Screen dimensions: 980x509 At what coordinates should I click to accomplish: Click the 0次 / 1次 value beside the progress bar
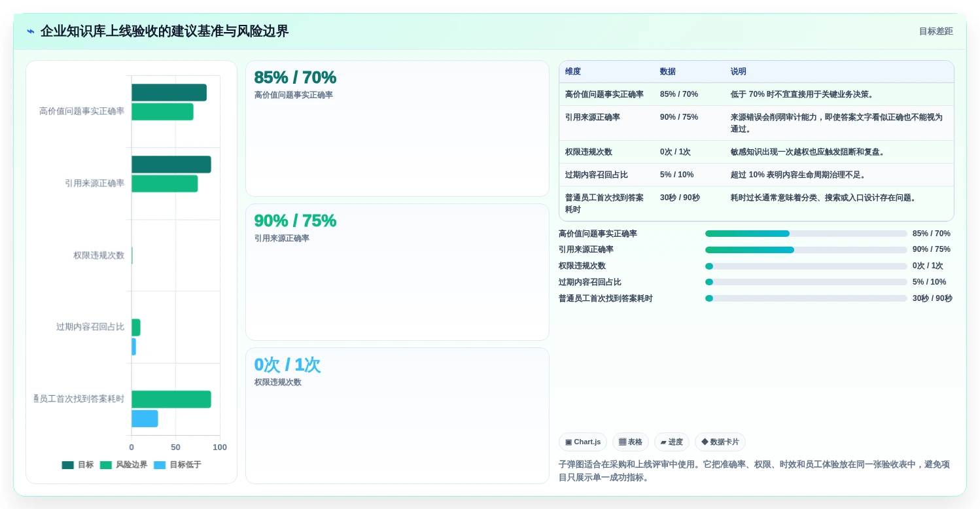click(928, 266)
